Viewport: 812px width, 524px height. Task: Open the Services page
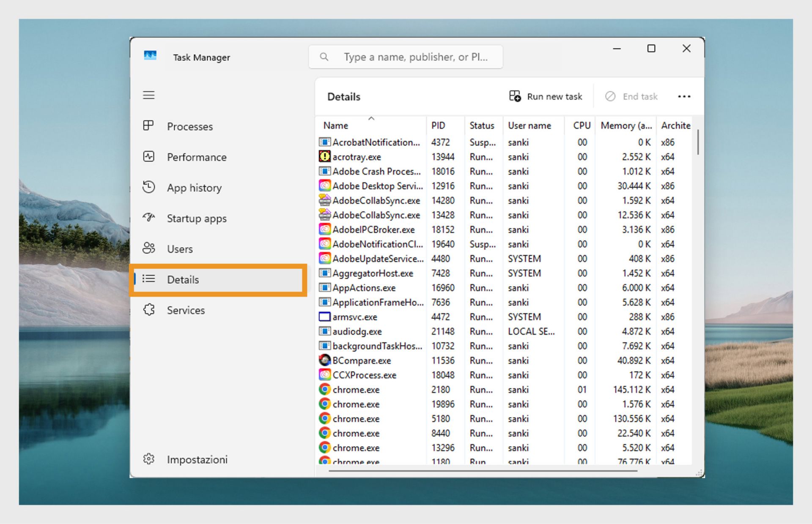(x=186, y=310)
